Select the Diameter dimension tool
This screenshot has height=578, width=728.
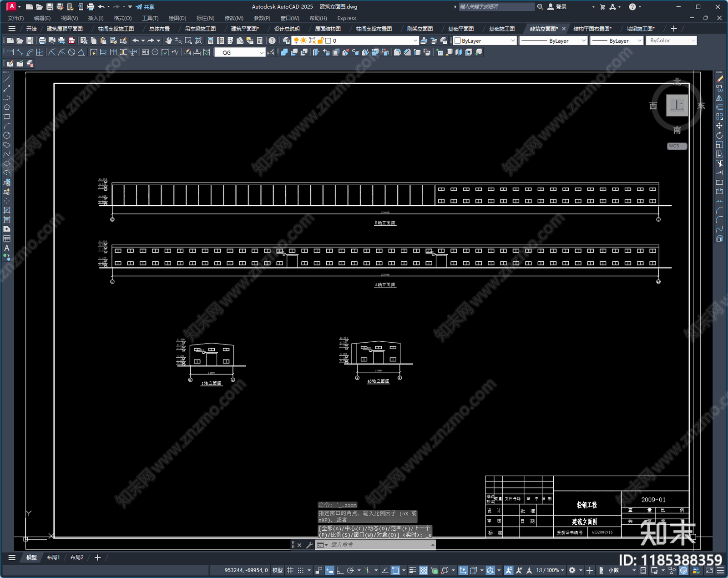(71, 52)
